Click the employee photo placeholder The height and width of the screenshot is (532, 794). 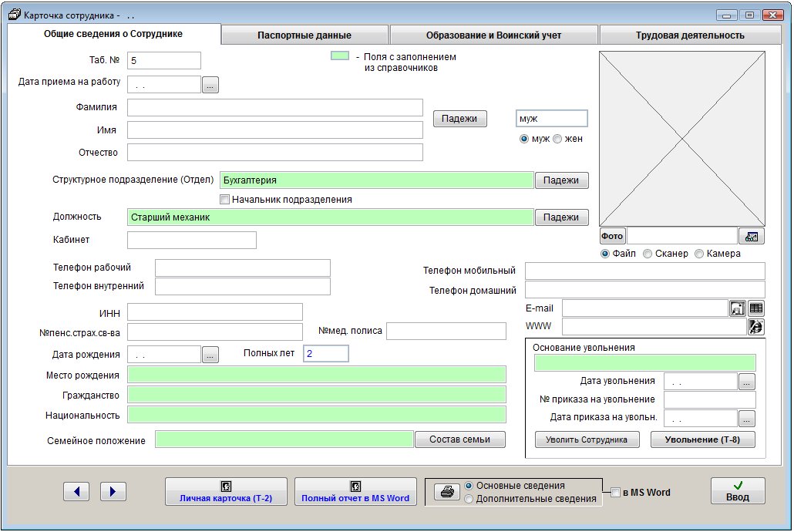682,139
